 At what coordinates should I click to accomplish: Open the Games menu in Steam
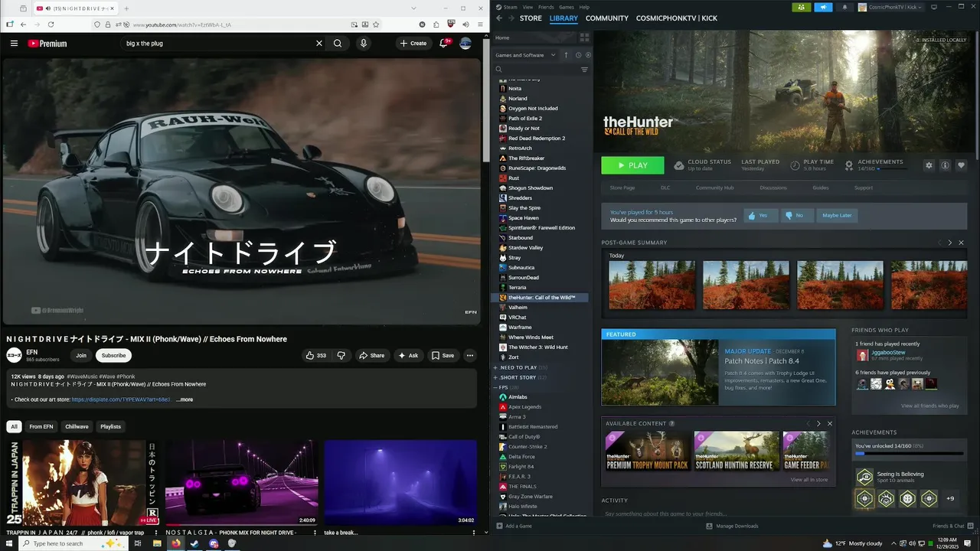coord(567,7)
